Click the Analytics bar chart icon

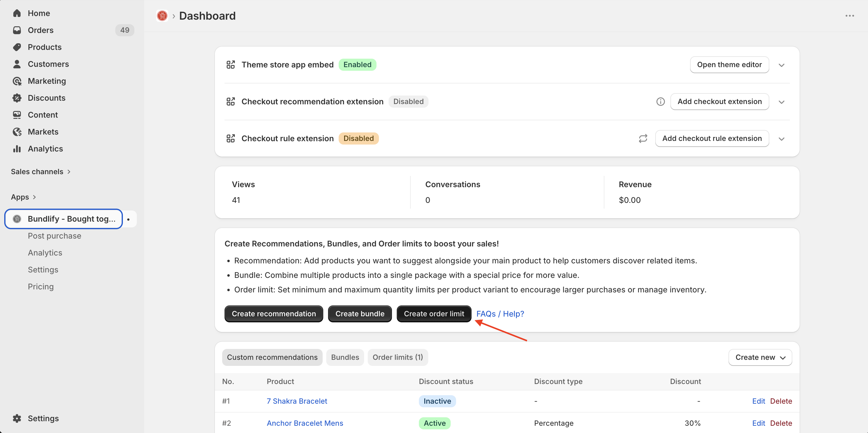click(x=17, y=149)
